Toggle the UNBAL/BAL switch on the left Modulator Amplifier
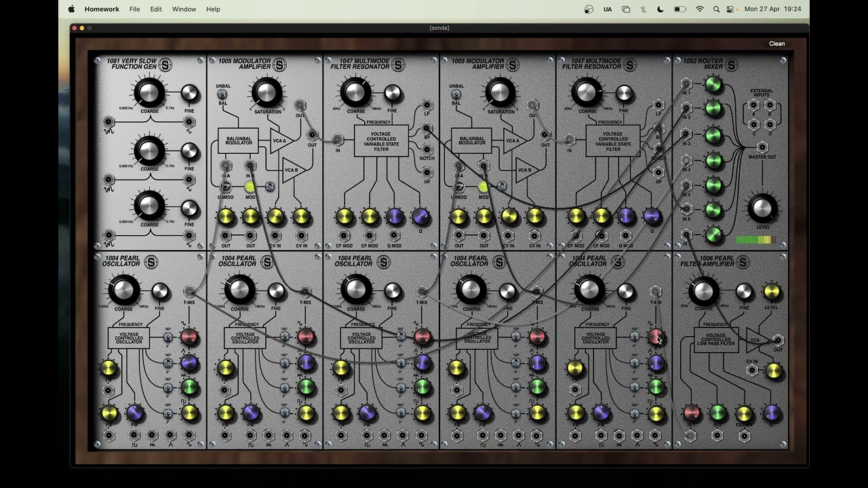Image resolution: width=868 pixels, height=488 pixels. pos(222,95)
